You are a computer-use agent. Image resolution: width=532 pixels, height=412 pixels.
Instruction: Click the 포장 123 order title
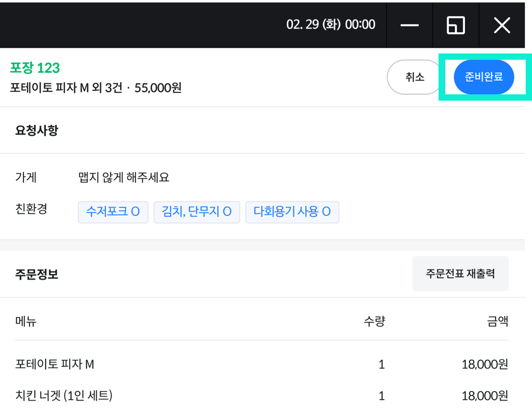click(x=35, y=68)
